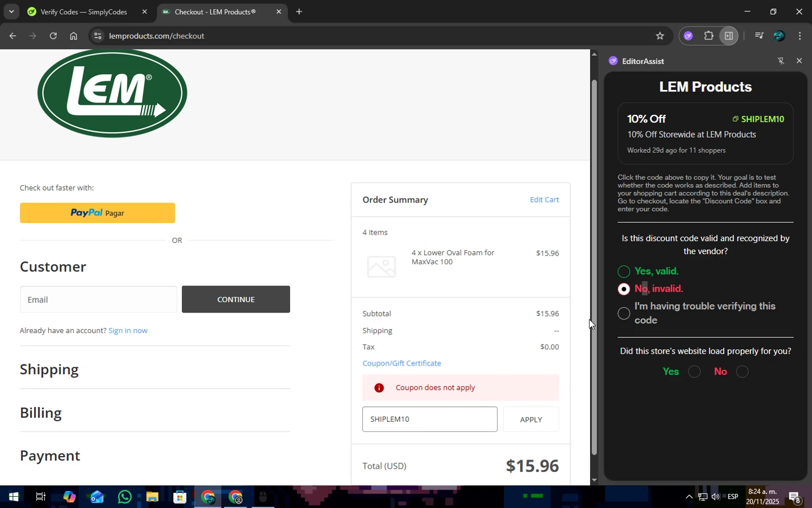Open a new browser tab
The image size is (812, 508).
tap(299, 11)
